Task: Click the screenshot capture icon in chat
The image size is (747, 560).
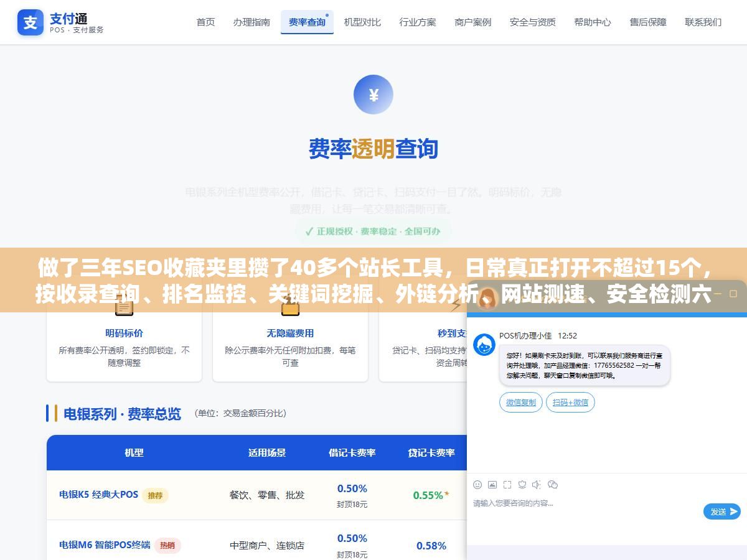Action: pos(507,484)
